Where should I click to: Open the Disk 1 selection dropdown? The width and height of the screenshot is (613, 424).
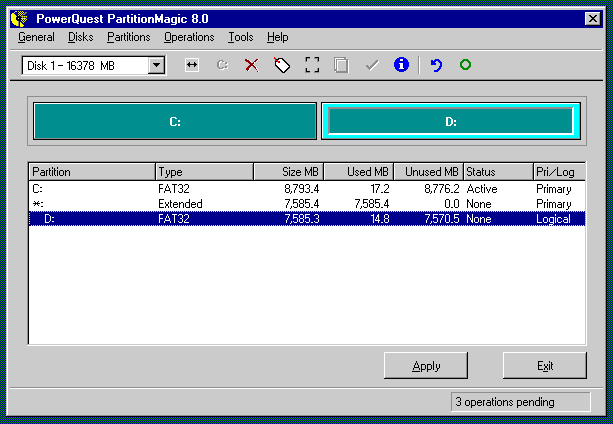156,65
